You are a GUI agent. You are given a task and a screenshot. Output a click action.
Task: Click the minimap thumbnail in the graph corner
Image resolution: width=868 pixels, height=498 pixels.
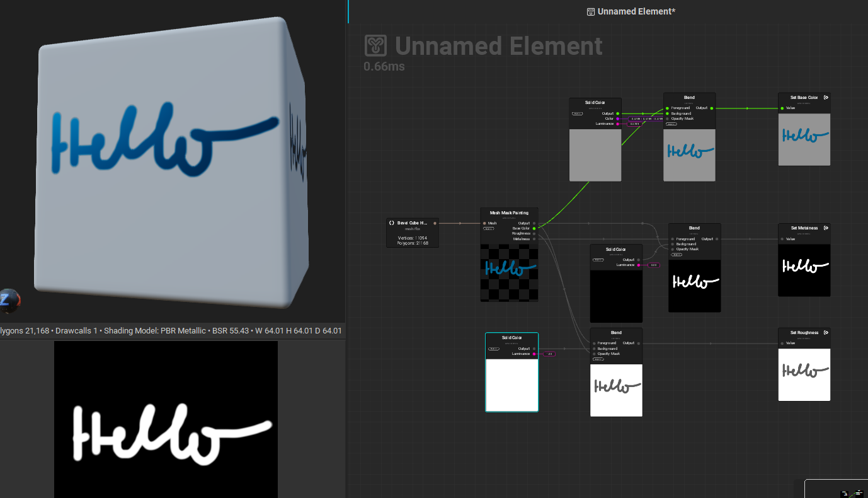837,489
